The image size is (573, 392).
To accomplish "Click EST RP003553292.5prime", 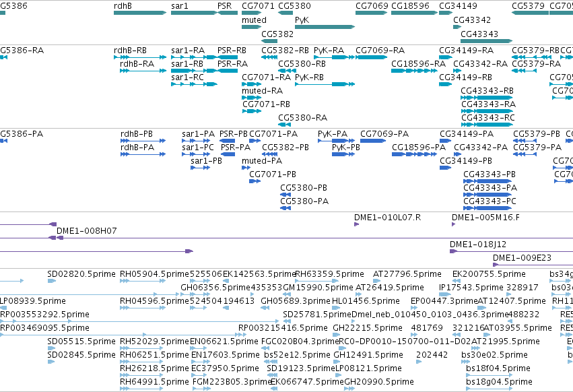I will click(44, 315).
